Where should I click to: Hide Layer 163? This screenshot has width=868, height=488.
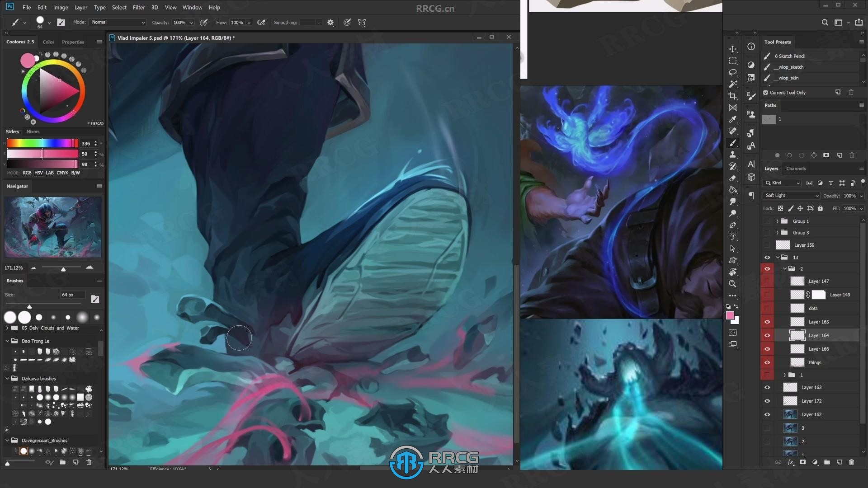(767, 387)
